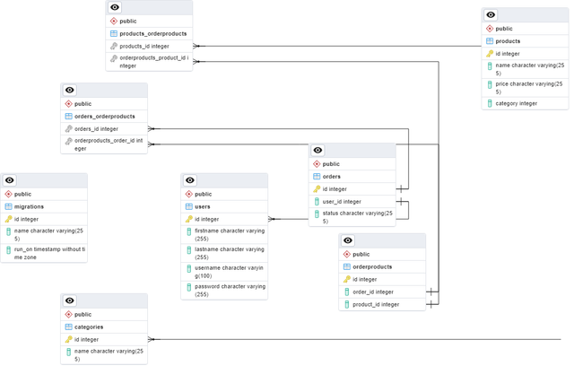Image resolution: width=574 pixels, height=392 pixels.
Task: Click schema icon in products_orderproducts table
Action: 114,22
